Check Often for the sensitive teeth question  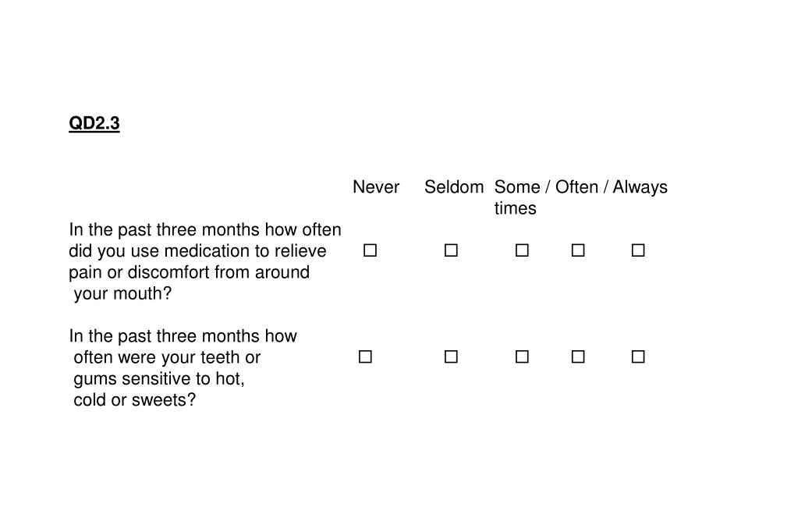point(578,356)
